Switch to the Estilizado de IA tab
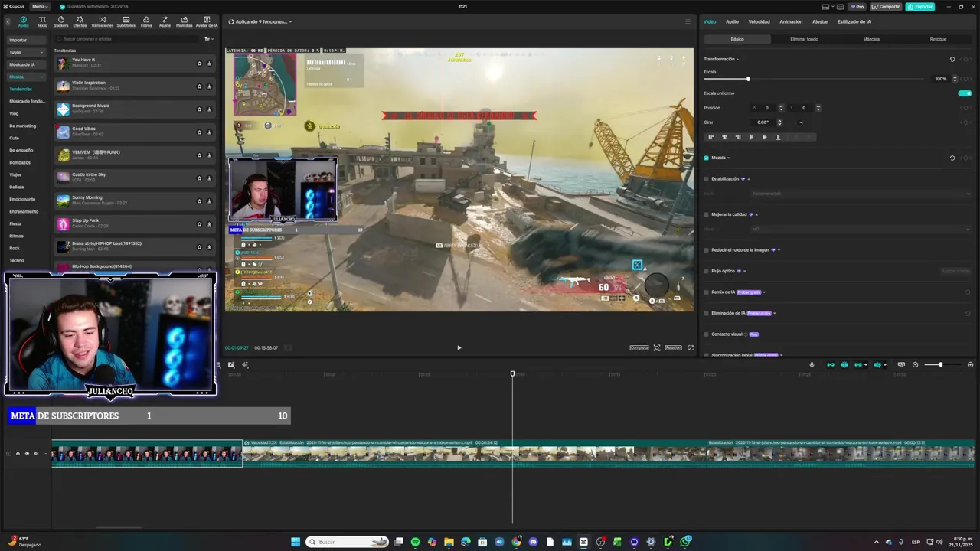980x551 pixels. pyautogui.click(x=854, y=21)
